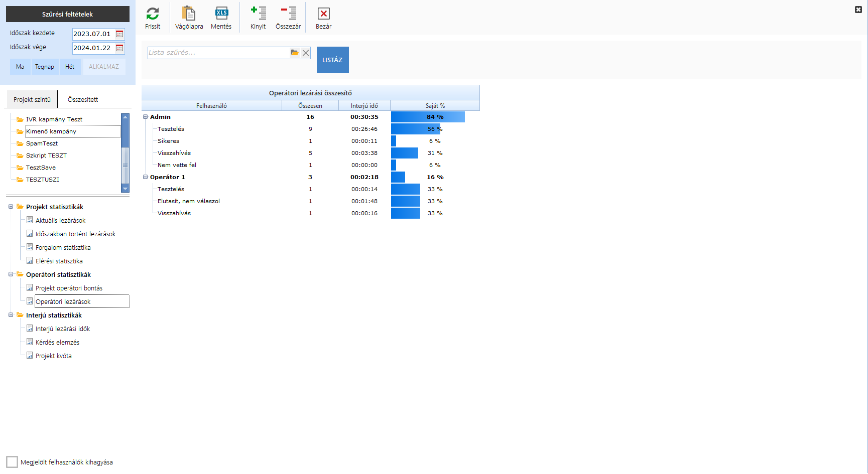Export via the Mentés XLS icon
The width and height of the screenshot is (868, 474).
(221, 14)
